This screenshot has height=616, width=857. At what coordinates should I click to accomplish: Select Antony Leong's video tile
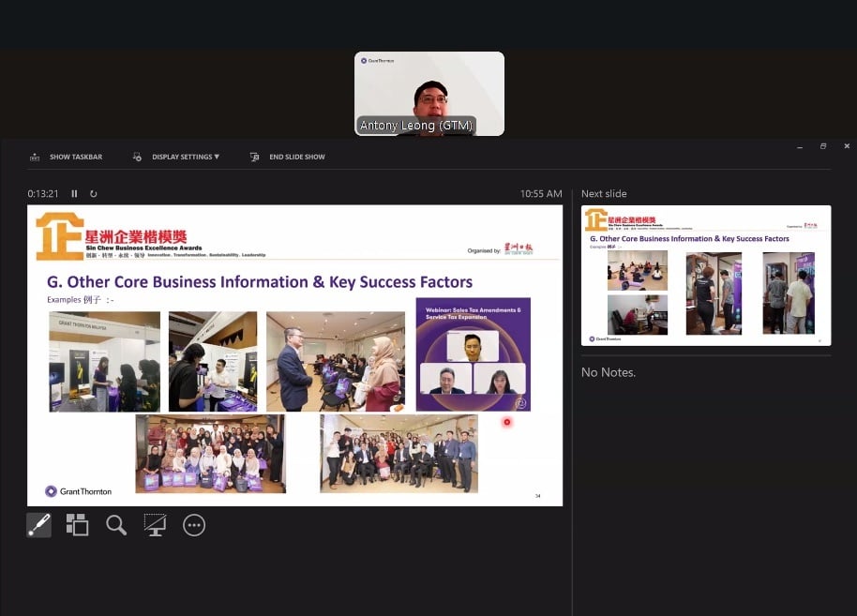428,94
